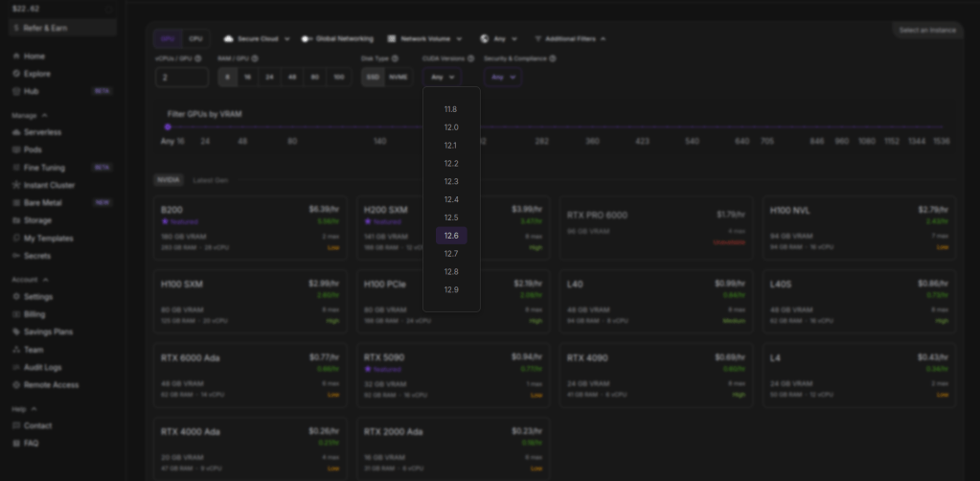
Task: Click the info icon beside CUDA Versions
Action: pyautogui.click(x=472, y=58)
